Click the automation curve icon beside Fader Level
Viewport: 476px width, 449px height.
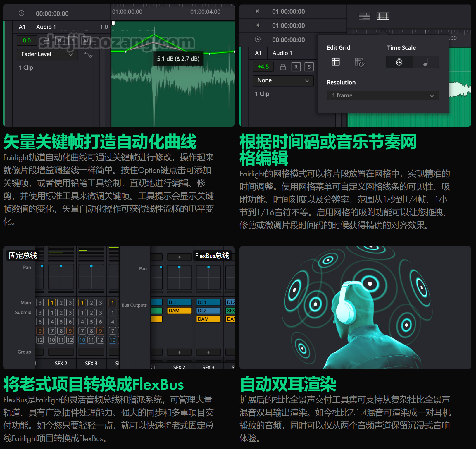click(88, 55)
